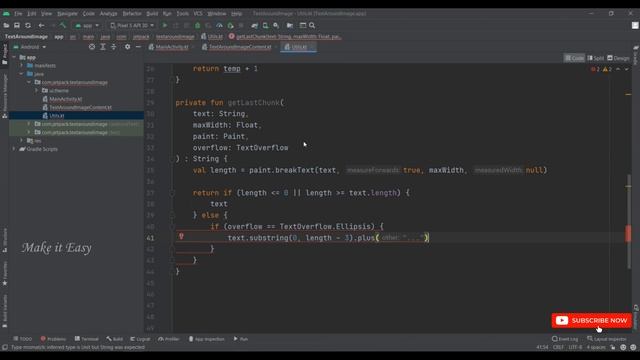The width and height of the screenshot is (640, 360).
Task: Open the app run configuration dropdown
Action: (x=87, y=25)
